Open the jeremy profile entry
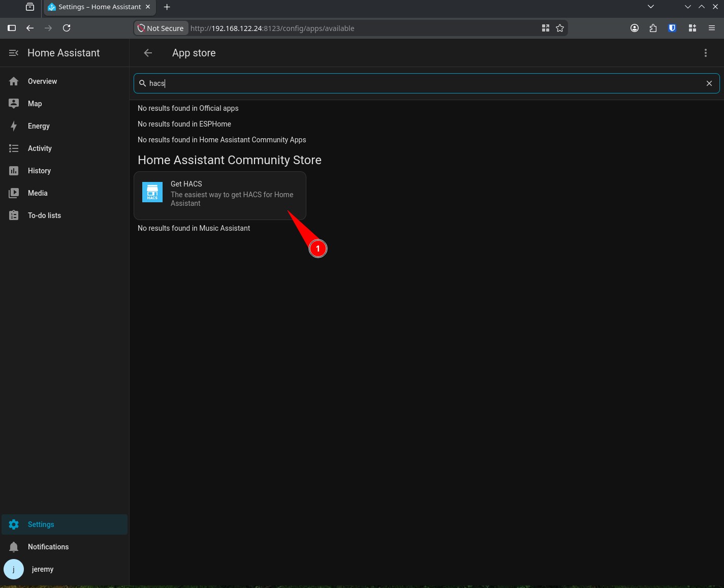This screenshot has width=724, height=588. [x=65, y=569]
